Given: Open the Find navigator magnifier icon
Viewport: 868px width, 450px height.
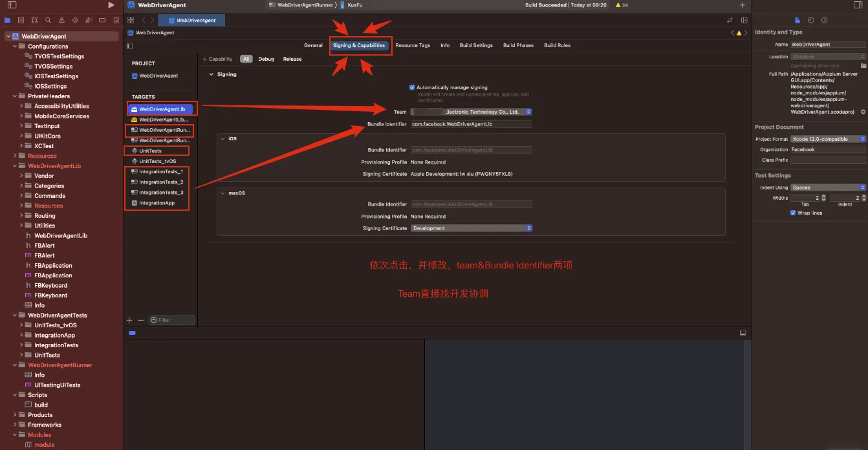Looking at the screenshot, I should pos(49,20).
